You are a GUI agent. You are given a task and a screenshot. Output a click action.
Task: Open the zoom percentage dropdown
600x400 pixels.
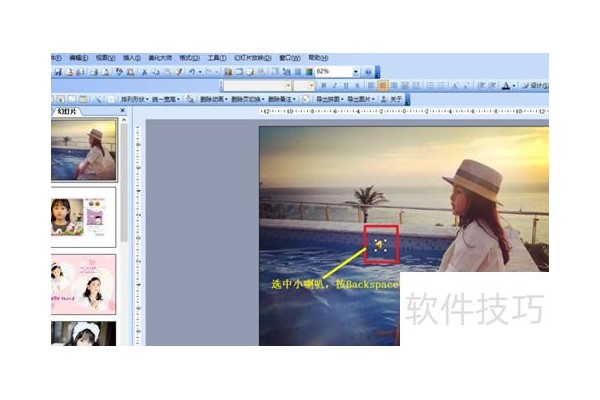[x=353, y=72]
